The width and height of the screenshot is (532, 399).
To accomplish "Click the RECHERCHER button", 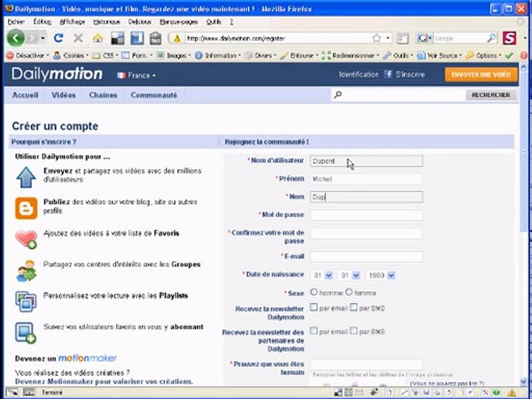I will [491, 95].
